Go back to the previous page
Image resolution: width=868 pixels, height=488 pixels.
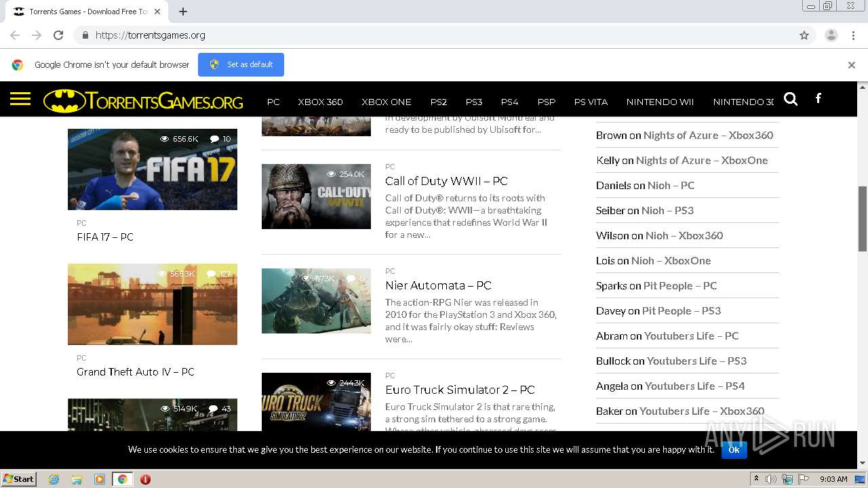pyautogui.click(x=15, y=35)
